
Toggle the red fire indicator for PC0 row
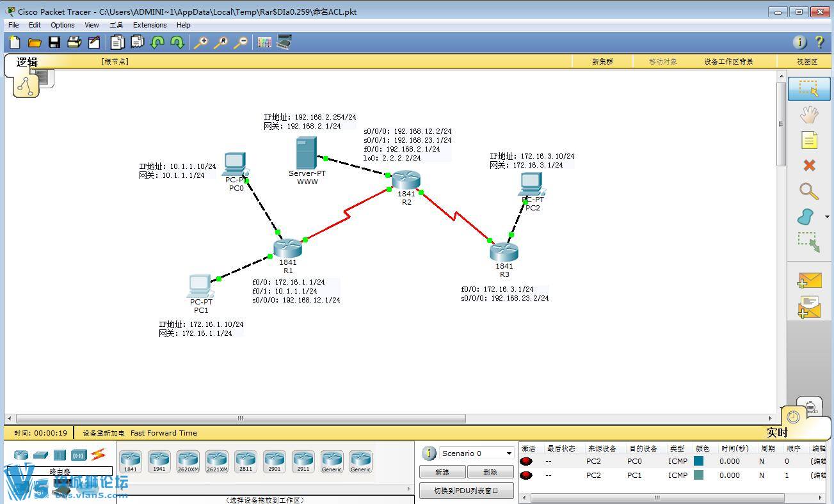[x=526, y=461]
